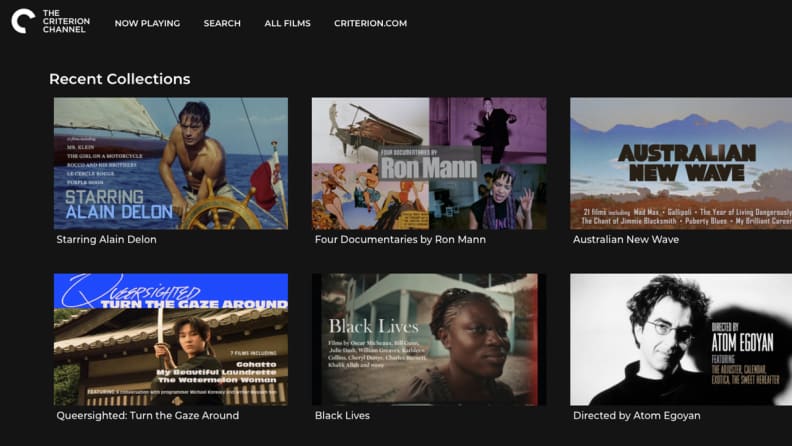Click 'Directed by Atom Egoyan' caption link
The width and height of the screenshot is (792, 446).
pos(636,416)
